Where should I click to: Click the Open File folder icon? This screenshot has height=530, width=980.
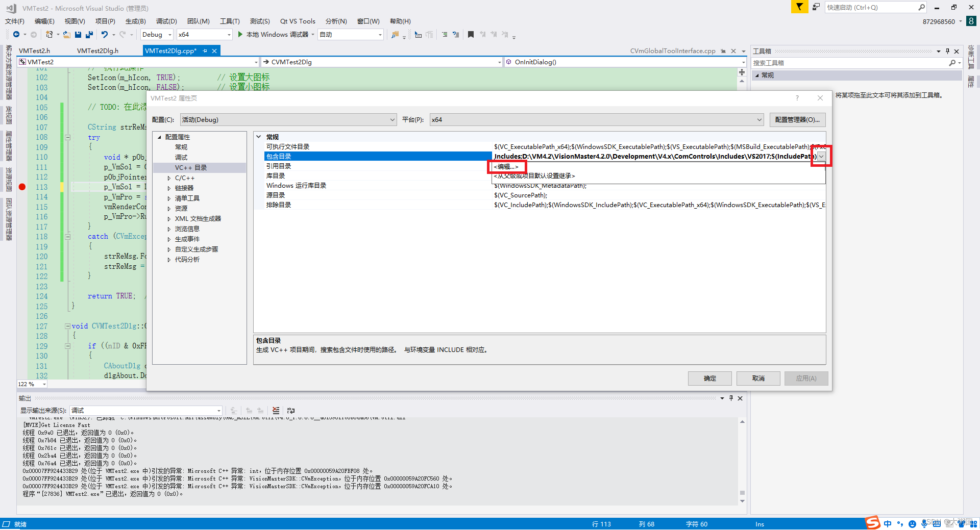click(67, 34)
